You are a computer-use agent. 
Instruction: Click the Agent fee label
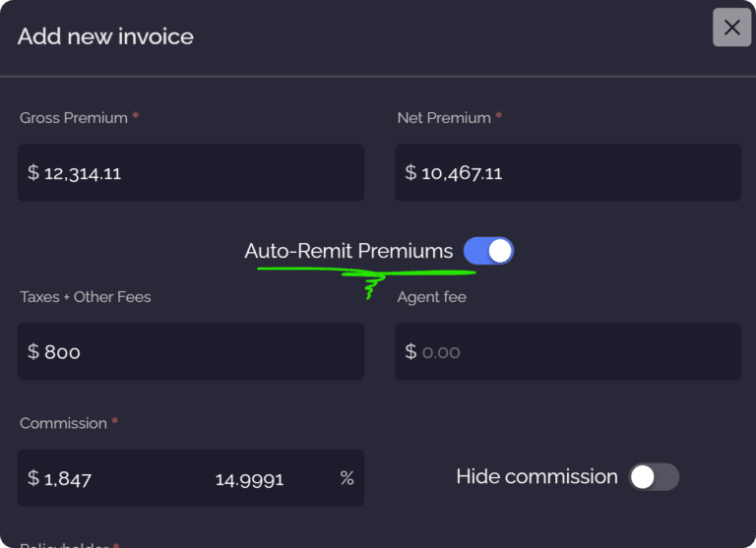tap(432, 297)
